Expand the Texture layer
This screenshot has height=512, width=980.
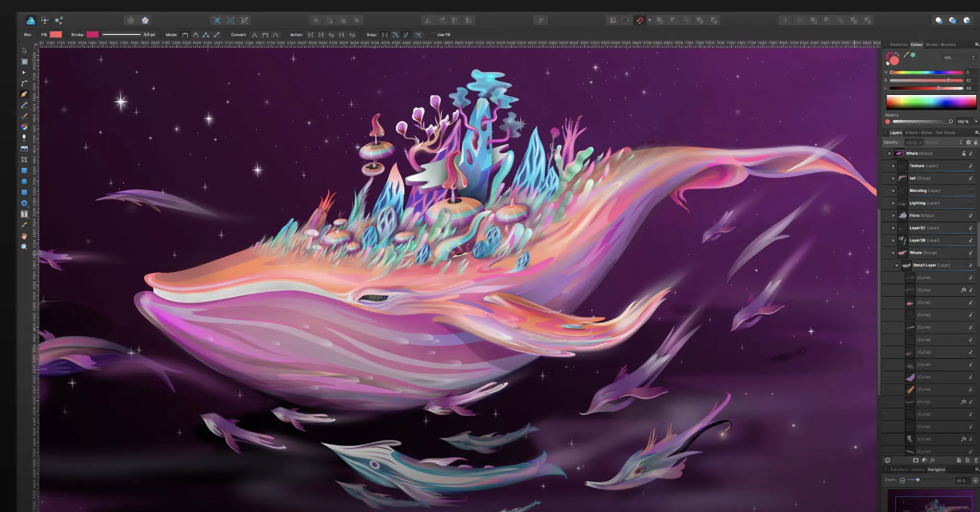[x=893, y=166]
